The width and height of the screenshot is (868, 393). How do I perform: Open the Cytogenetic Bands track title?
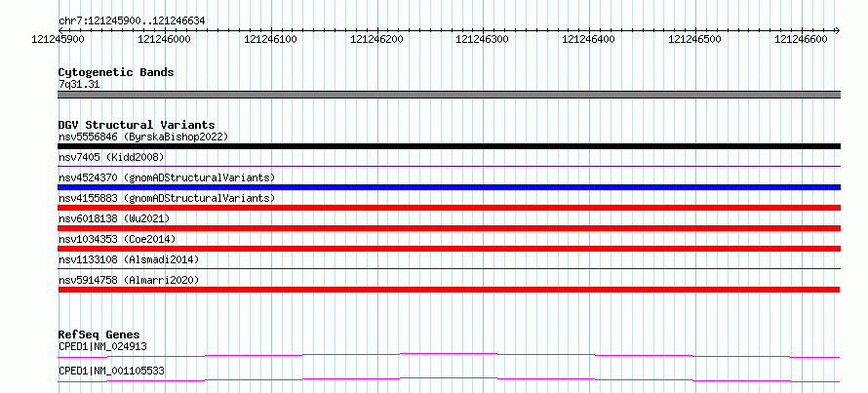(x=116, y=72)
